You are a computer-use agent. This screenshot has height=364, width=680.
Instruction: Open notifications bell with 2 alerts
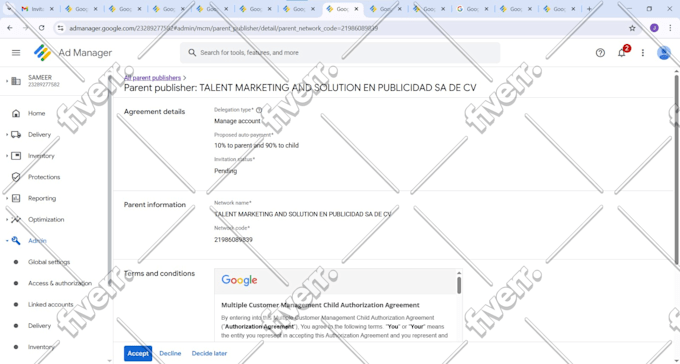[622, 52]
